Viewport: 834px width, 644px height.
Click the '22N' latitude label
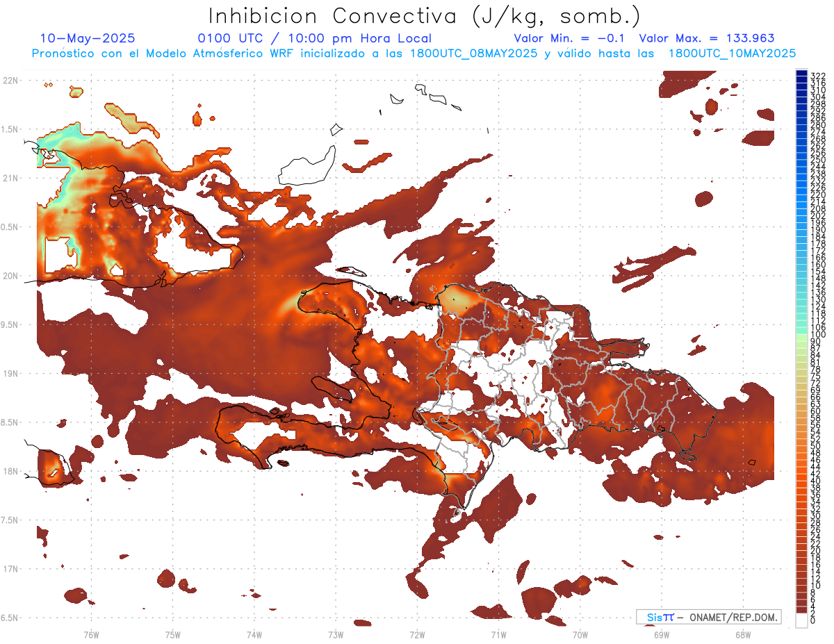click(10, 81)
